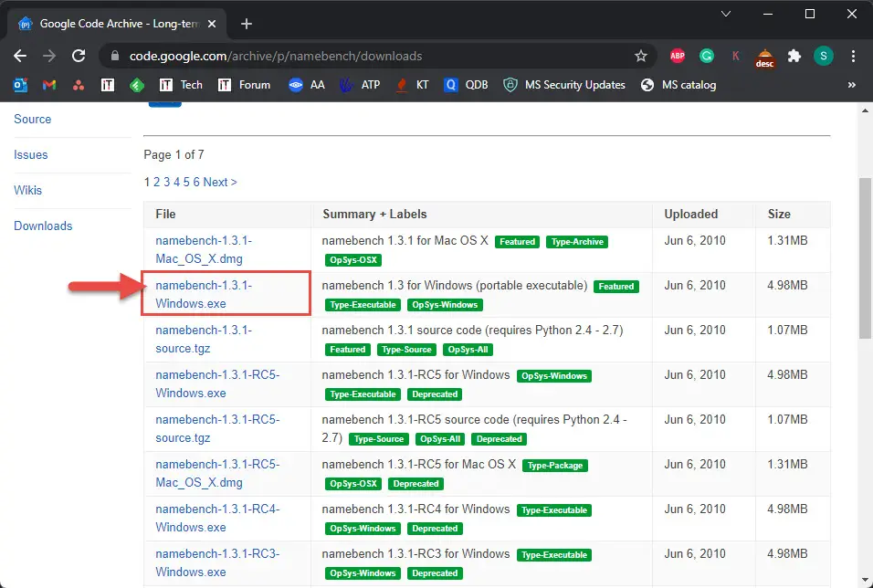
Task: Click the page vertical scrollbar thumb
Action: pyautogui.click(x=865, y=257)
